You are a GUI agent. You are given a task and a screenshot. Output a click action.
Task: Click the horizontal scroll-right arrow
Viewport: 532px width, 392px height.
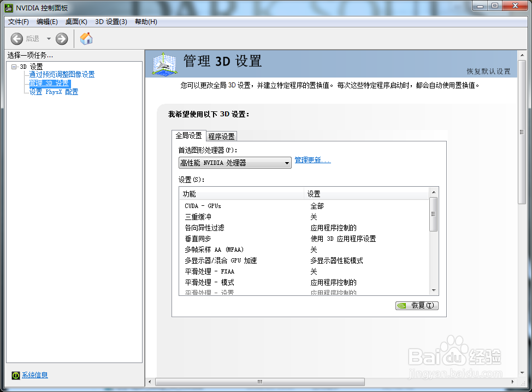(513, 382)
